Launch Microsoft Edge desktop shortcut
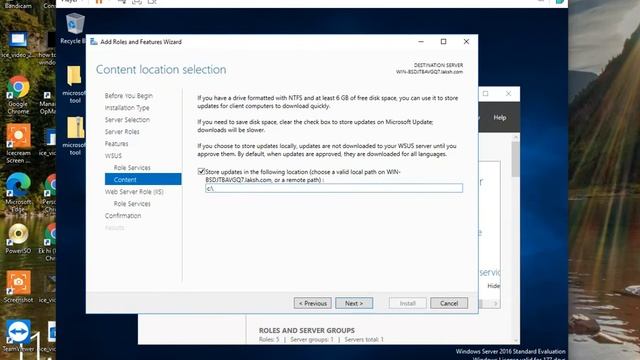Screen dimensions: 640x360 point(18,192)
